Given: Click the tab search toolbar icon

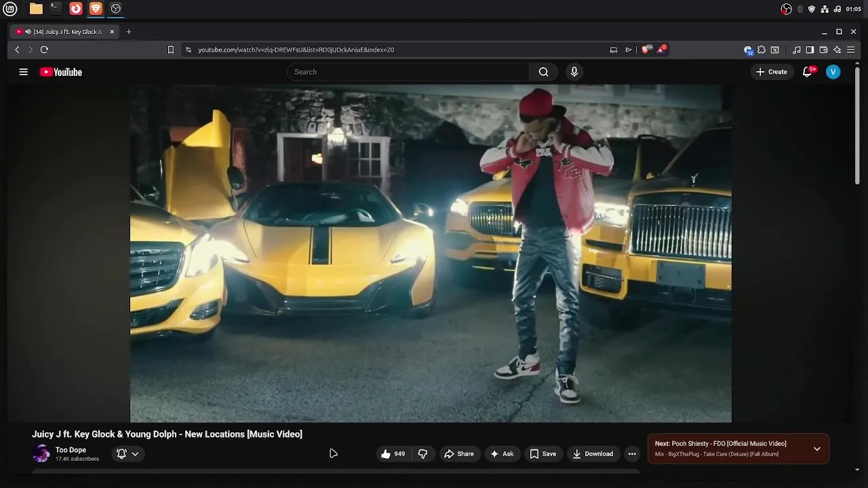Looking at the screenshot, I should pos(775,49).
